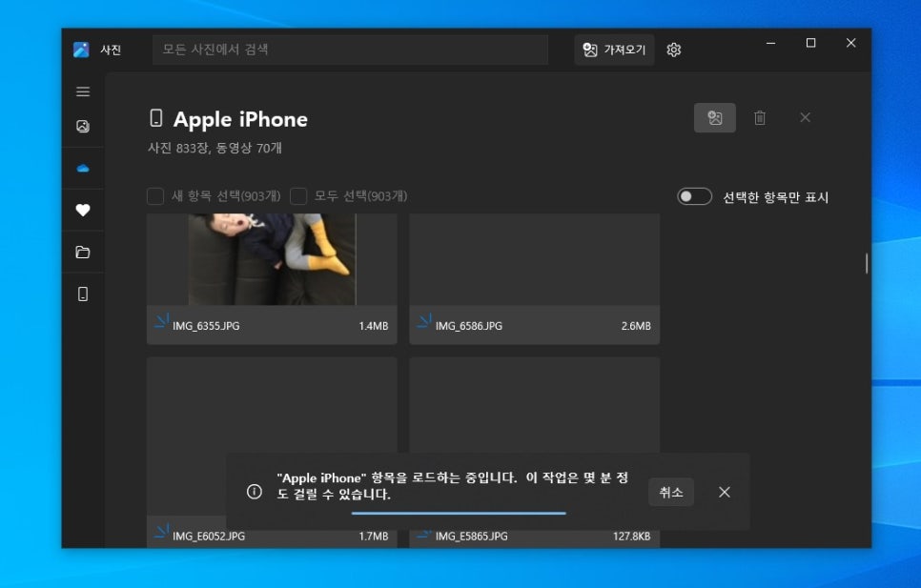This screenshot has height=588, width=921.
Task: Open the Folders sidebar icon
Action: [83, 252]
